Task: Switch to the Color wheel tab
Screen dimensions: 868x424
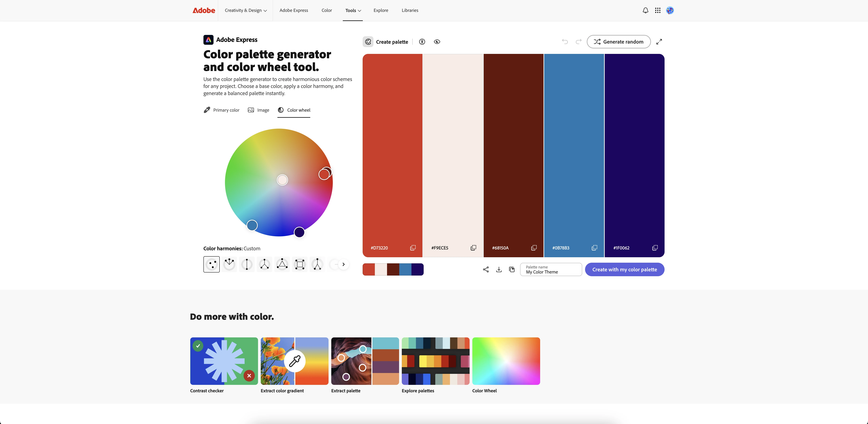Action: [x=294, y=110]
